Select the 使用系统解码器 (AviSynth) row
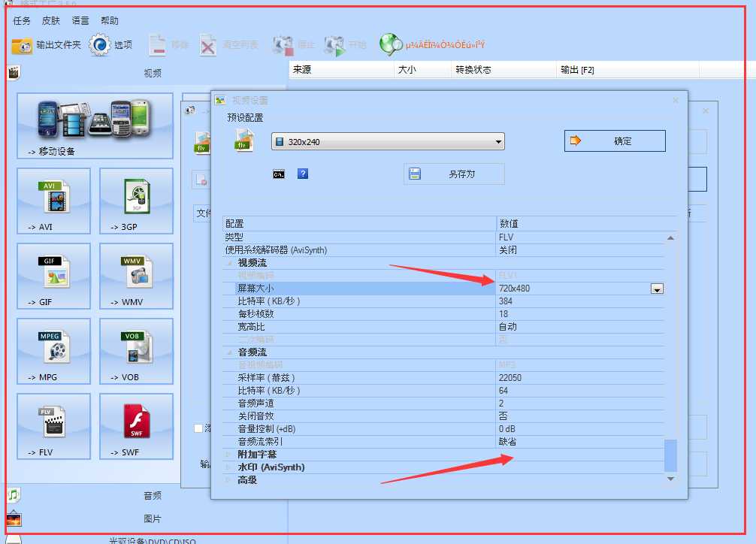 (x=443, y=250)
